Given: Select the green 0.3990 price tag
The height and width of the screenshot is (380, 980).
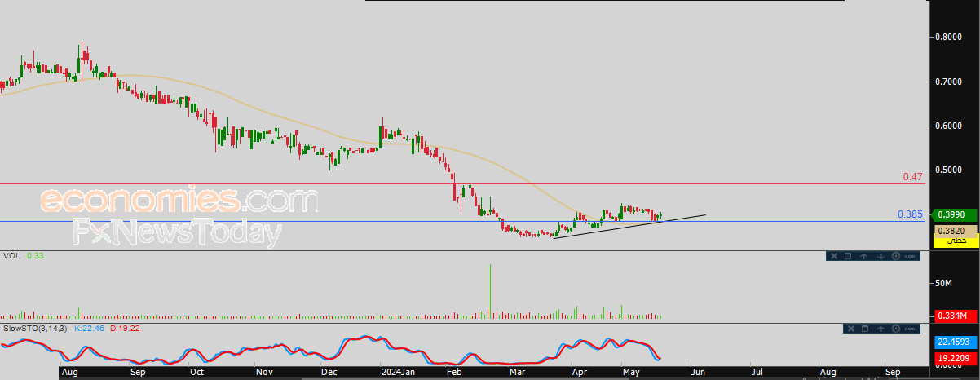Looking at the screenshot, I should coord(951,214).
